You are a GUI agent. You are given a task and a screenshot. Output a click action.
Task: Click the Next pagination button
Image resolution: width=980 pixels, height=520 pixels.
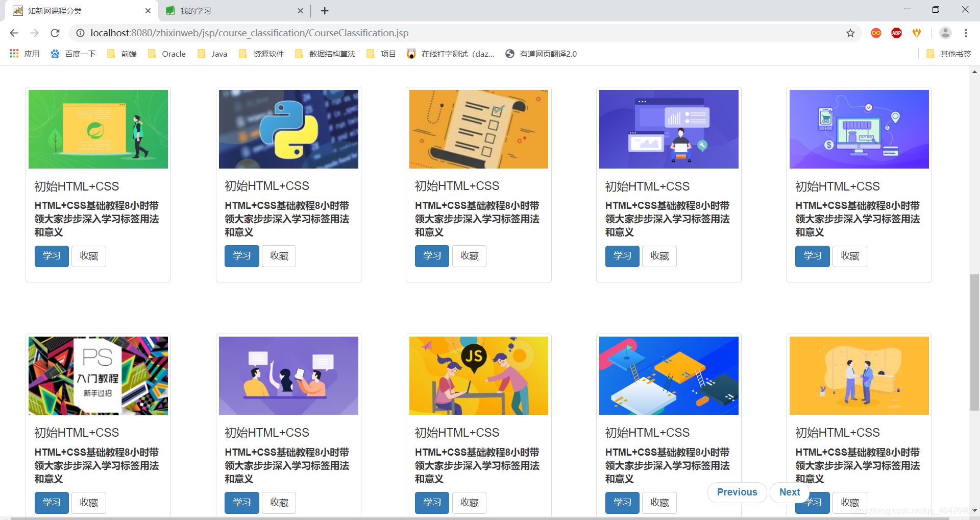click(x=789, y=492)
